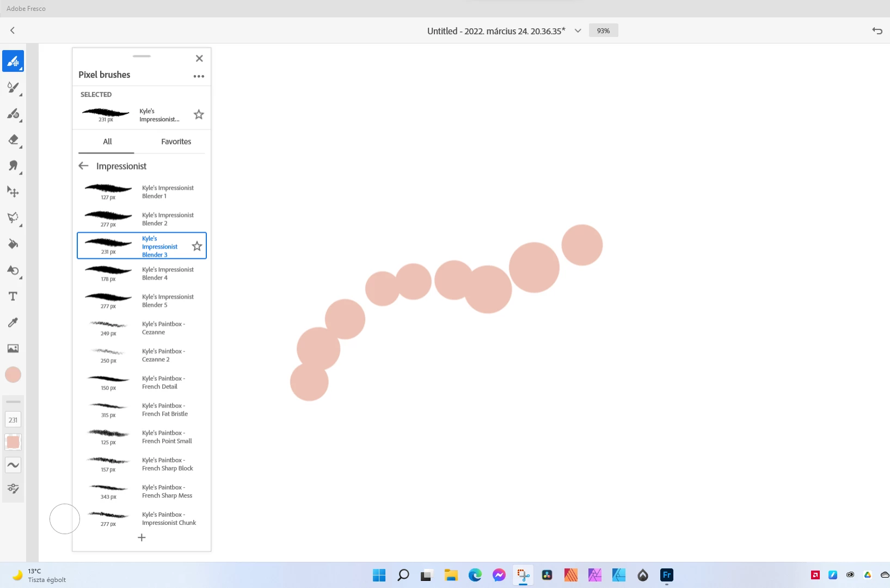Open Messenger from taskbar
The width and height of the screenshot is (890, 588).
(x=499, y=575)
